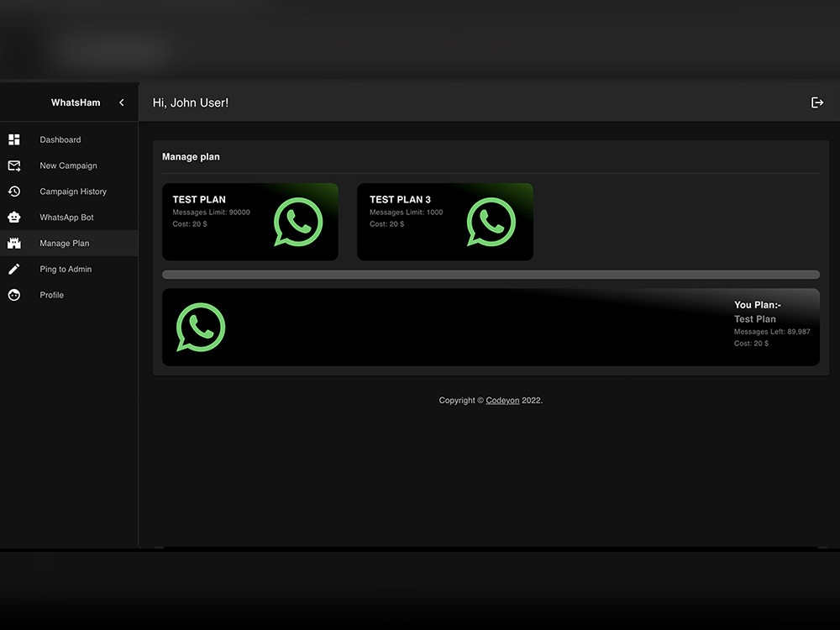Click the New Campaign envelope icon
The image size is (840, 630).
pos(13,165)
